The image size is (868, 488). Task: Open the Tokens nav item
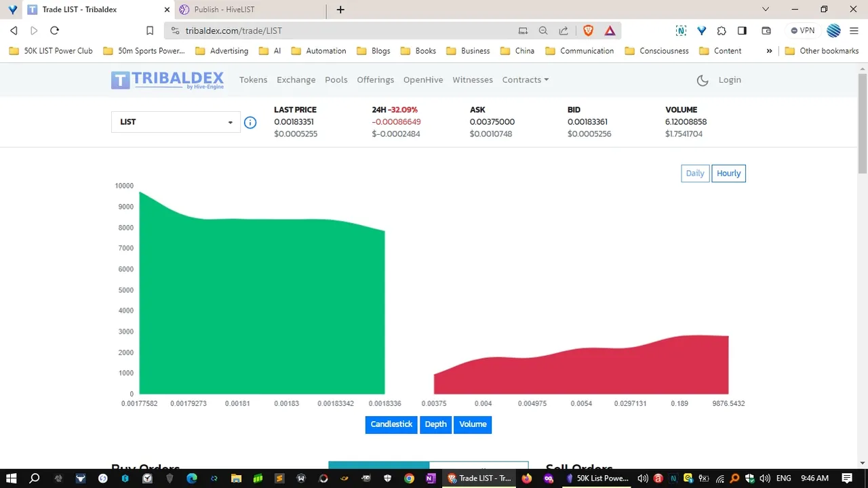(254, 80)
